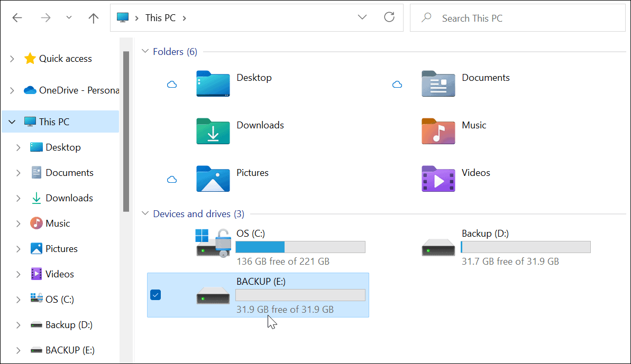Open the Downloads folder icon

[x=213, y=132]
